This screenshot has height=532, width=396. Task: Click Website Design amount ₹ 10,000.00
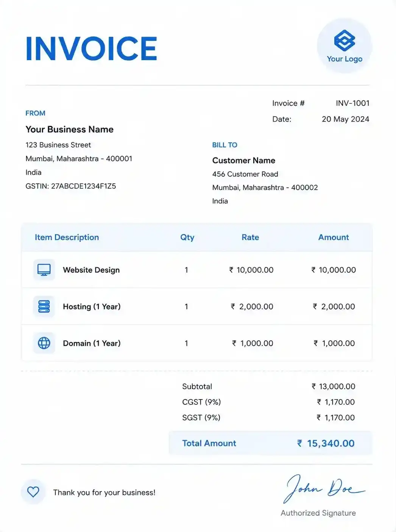click(x=334, y=270)
